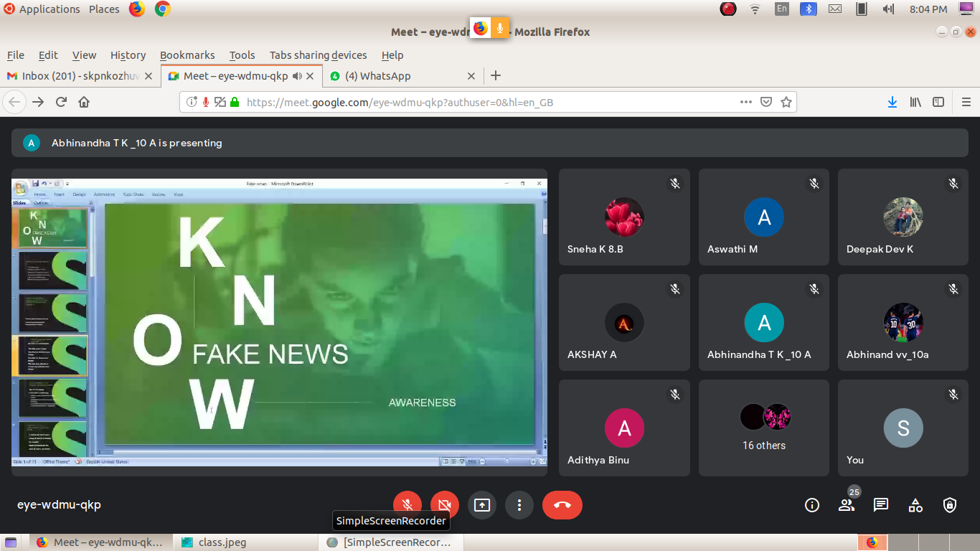Show the participants people list
980x551 pixels.
847,505
